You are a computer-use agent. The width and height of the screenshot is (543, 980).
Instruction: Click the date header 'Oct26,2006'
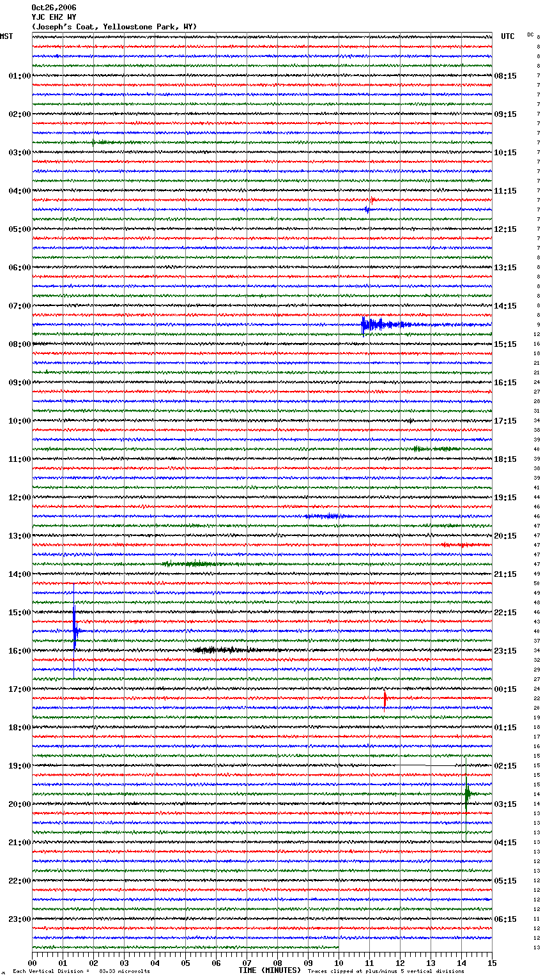pyautogui.click(x=54, y=8)
